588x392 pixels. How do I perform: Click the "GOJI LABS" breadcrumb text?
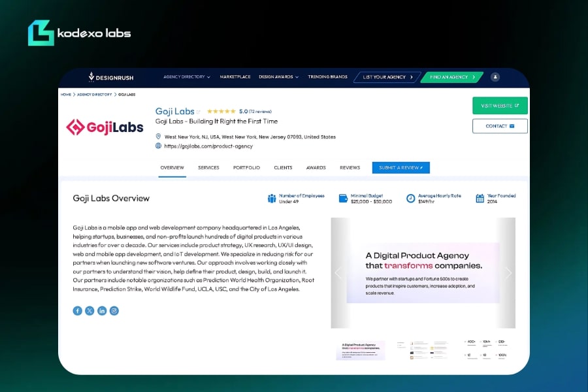(x=127, y=95)
